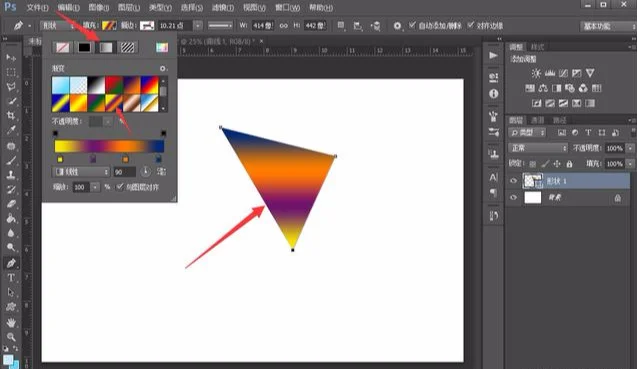Open the layer filter type dropdown
Viewport: 637px width, 369px height.
coord(527,132)
